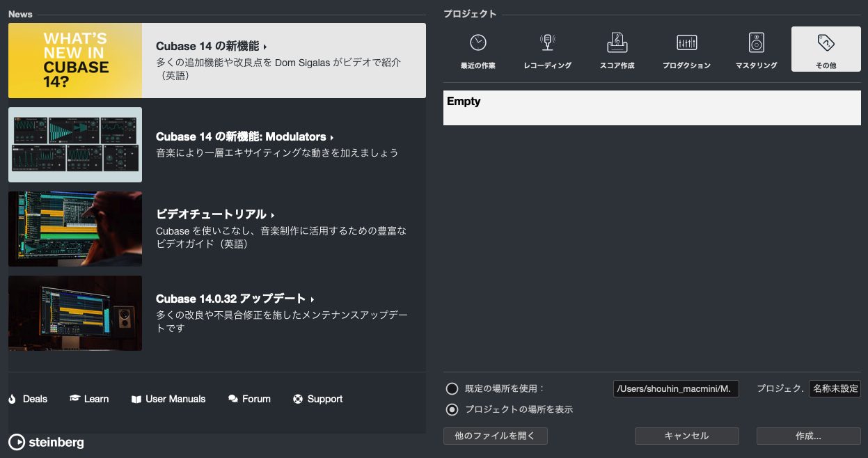Click the User Manuals book icon
This screenshot has width=868, height=458.
tap(136, 399)
